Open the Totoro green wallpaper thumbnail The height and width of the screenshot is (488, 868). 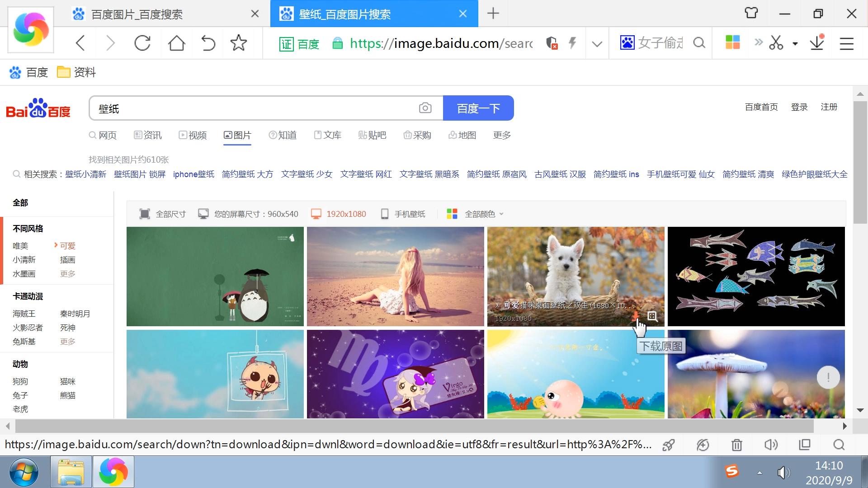click(215, 276)
